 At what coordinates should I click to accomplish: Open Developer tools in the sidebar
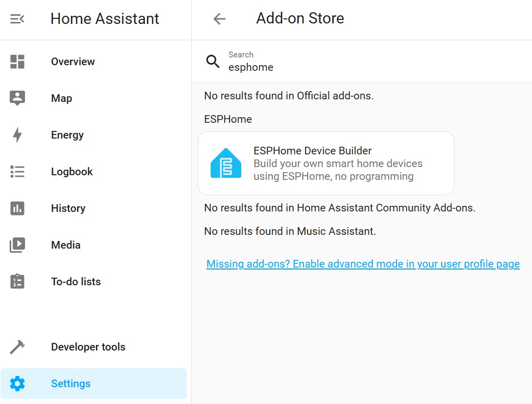point(94,347)
